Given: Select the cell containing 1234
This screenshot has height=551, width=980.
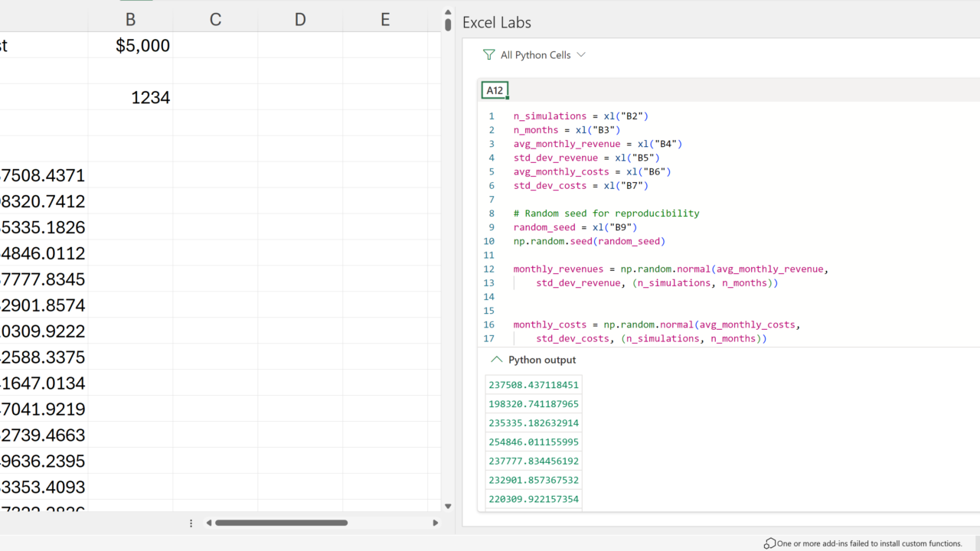Looking at the screenshot, I should [x=130, y=98].
